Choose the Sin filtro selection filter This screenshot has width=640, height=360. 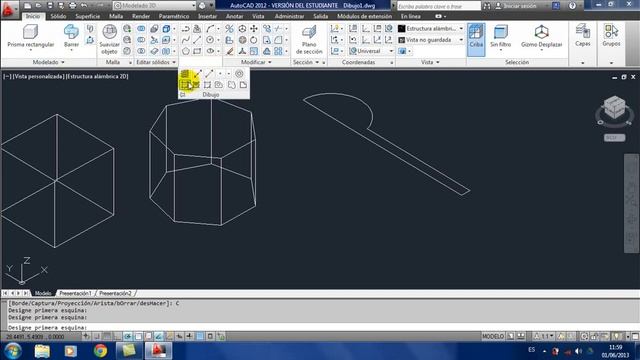(500, 36)
